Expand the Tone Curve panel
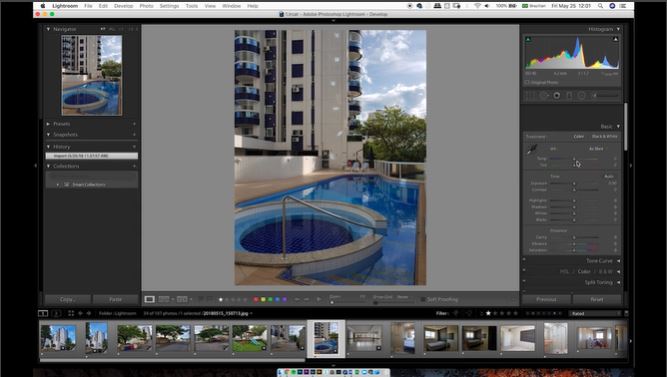 point(599,261)
